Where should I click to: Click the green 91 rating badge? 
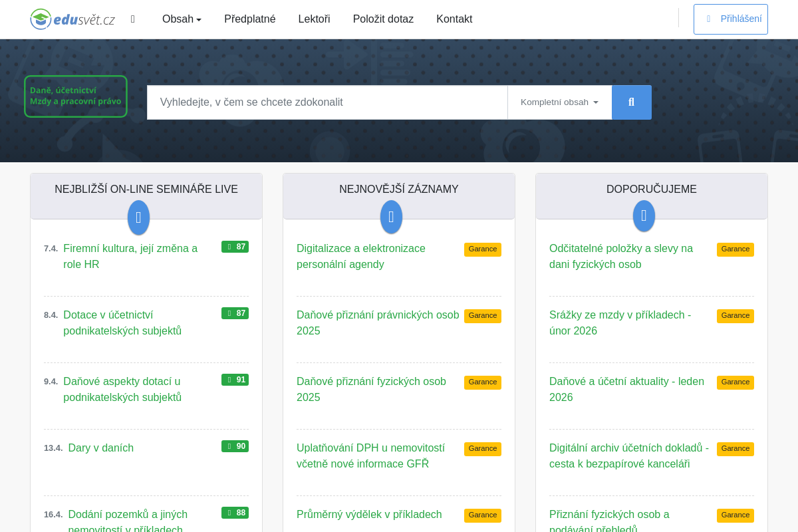pos(235,380)
